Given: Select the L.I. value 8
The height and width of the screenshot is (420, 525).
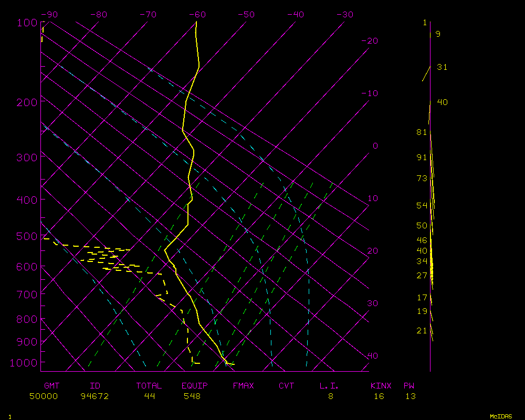Looking at the screenshot, I should click(331, 396).
